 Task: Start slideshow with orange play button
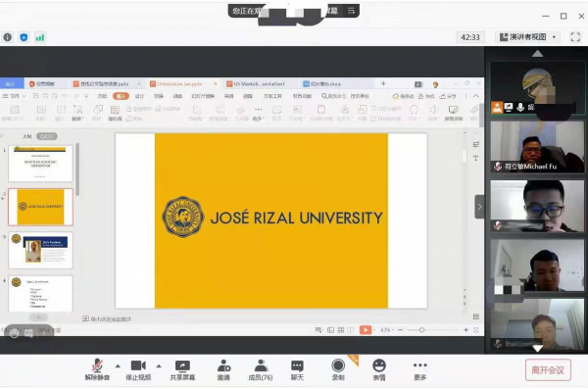point(365,330)
